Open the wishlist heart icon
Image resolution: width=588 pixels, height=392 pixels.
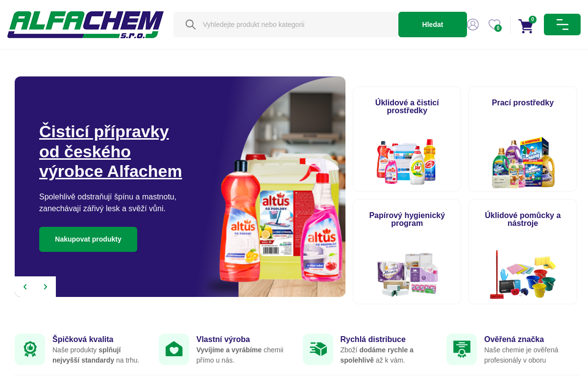pyautogui.click(x=494, y=24)
